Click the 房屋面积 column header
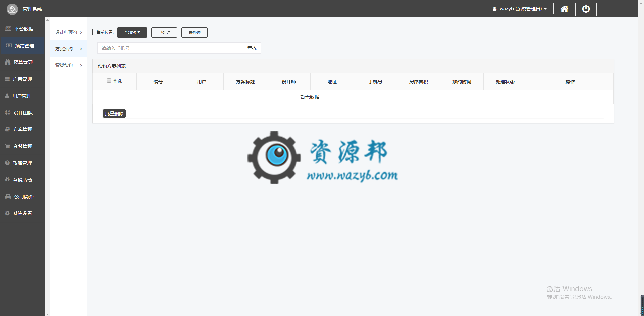The height and width of the screenshot is (316, 644). [x=419, y=82]
